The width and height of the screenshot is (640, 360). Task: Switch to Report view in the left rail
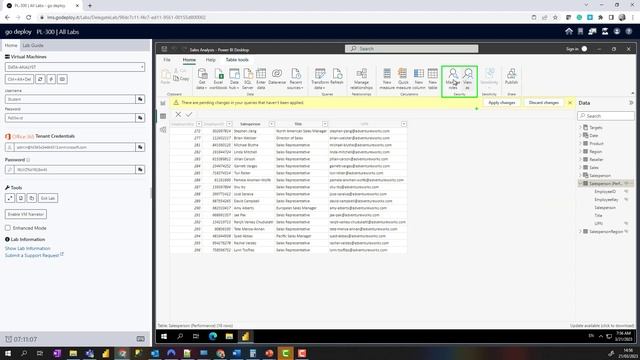coord(163,103)
